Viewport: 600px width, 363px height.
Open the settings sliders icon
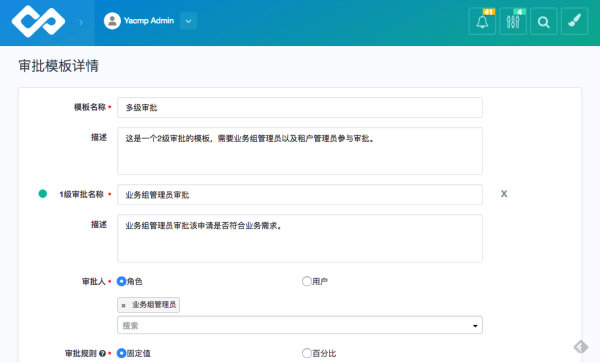click(513, 21)
